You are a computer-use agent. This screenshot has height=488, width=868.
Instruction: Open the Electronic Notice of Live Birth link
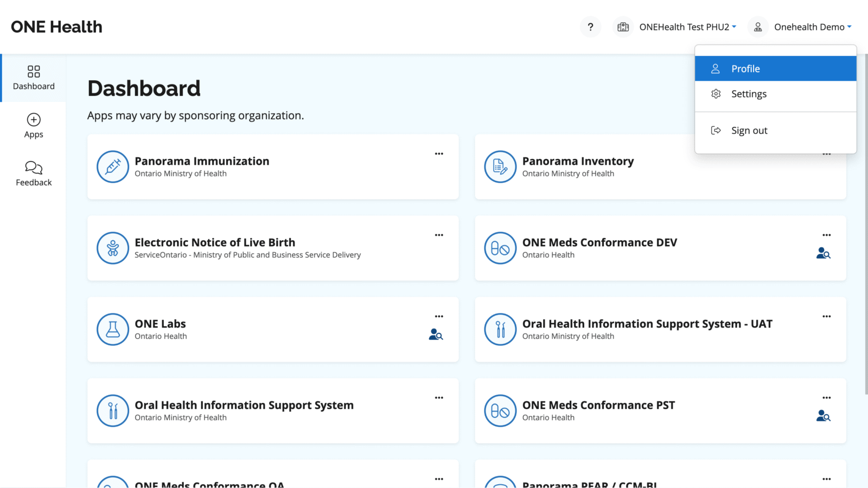tap(215, 242)
